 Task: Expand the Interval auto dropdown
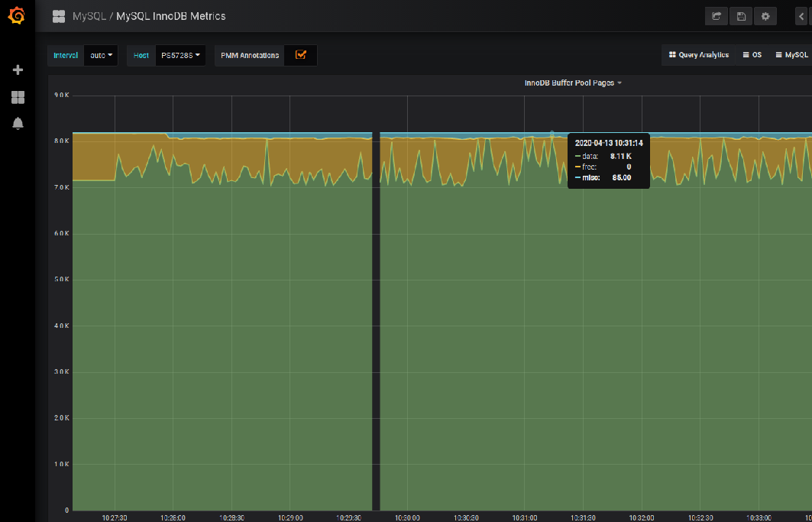point(101,55)
